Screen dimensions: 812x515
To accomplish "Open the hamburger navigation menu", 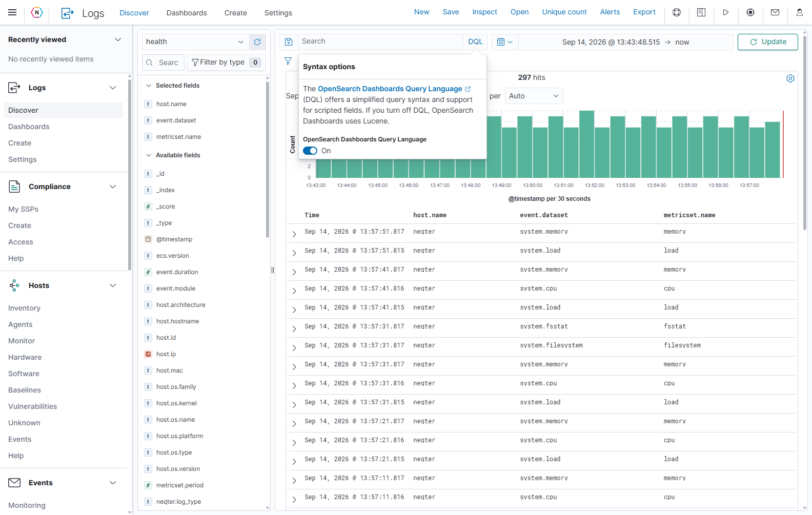I will tap(12, 12).
